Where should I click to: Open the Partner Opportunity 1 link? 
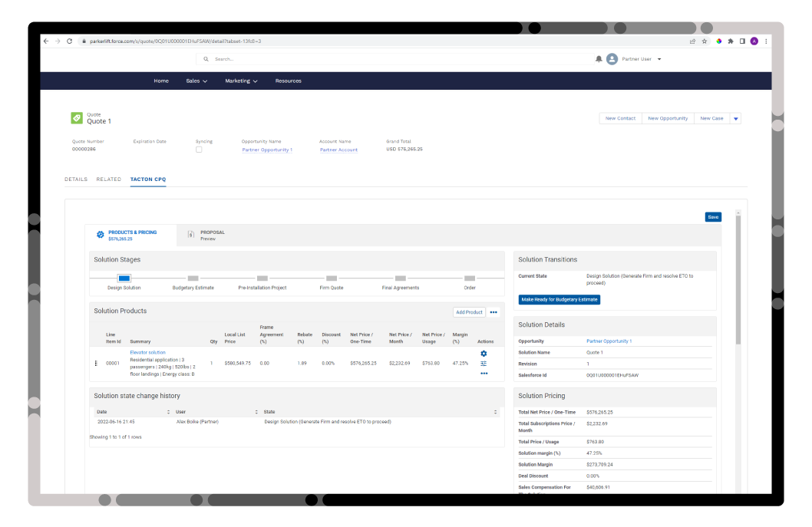point(269,150)
